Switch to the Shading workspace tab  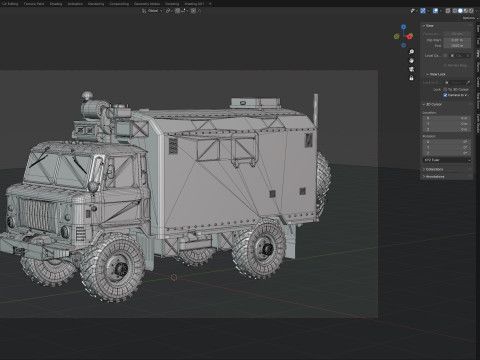(56, 4)
